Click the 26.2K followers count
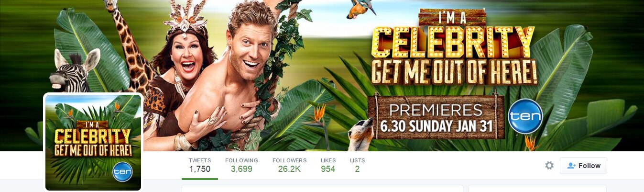This screenshot has height=192, width=644. click(289, 169)
